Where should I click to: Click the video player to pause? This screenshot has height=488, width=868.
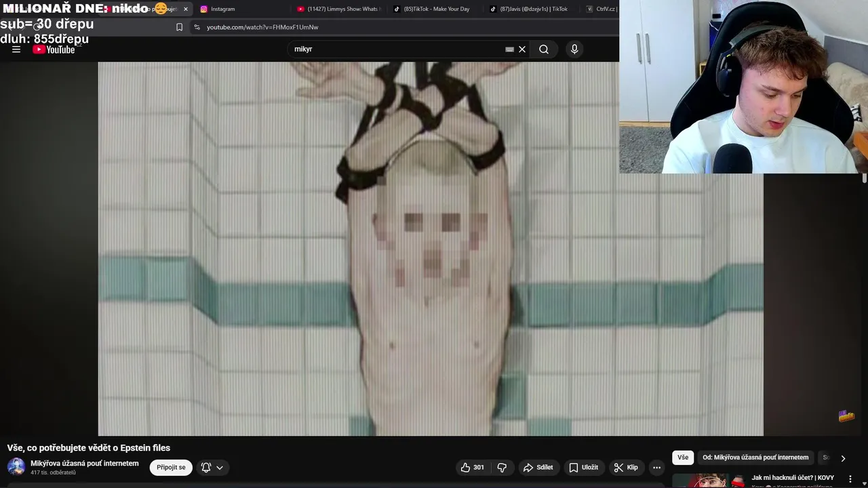(x=431, y=249)
